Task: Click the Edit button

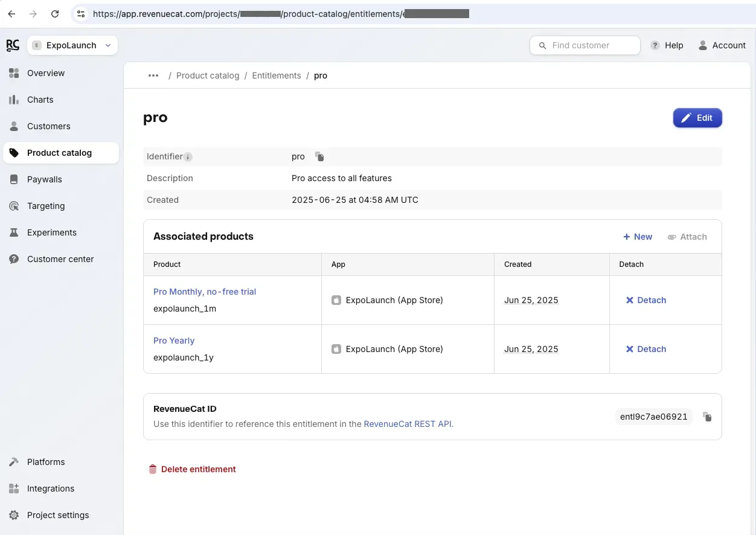Action: click(697, 118)
